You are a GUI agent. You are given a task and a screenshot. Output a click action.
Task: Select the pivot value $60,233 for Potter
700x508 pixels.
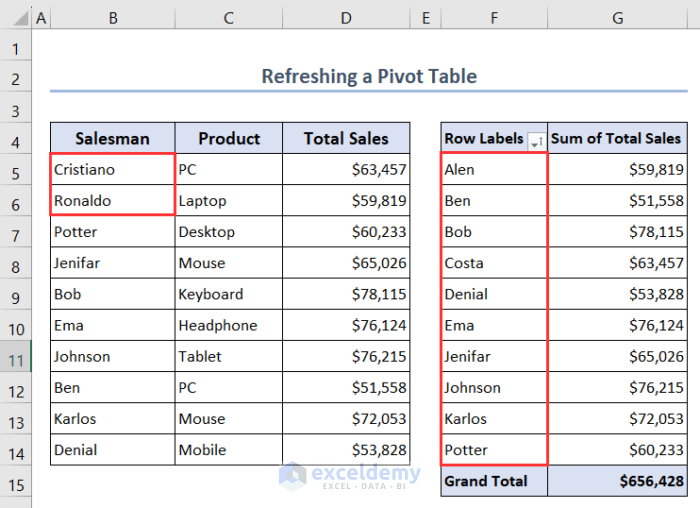click(x=617, y=450)
